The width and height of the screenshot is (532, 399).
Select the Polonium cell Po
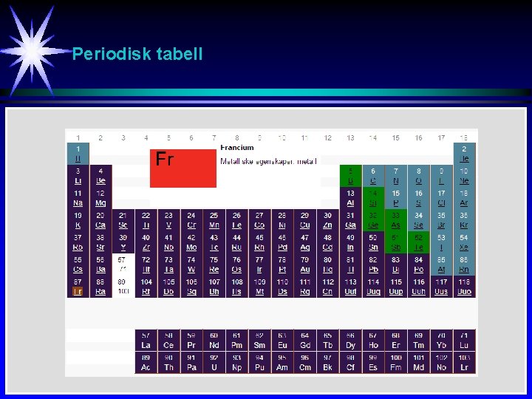pos(419,265)
